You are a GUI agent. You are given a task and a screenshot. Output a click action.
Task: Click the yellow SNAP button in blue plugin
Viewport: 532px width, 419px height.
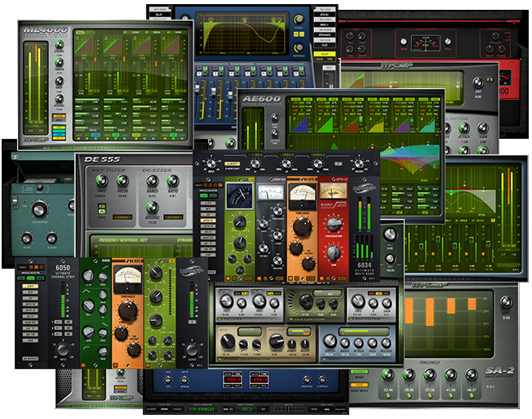(x=325, y=54)
